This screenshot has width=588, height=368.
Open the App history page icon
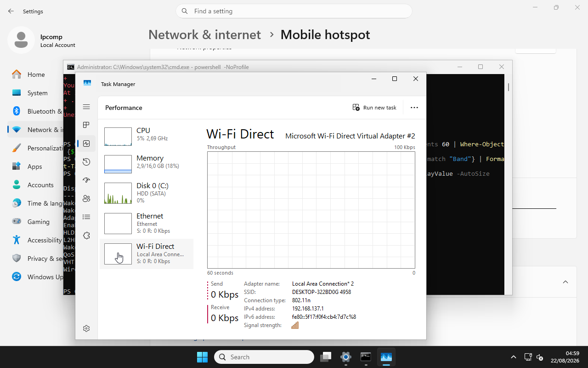(x=86, y=162)
